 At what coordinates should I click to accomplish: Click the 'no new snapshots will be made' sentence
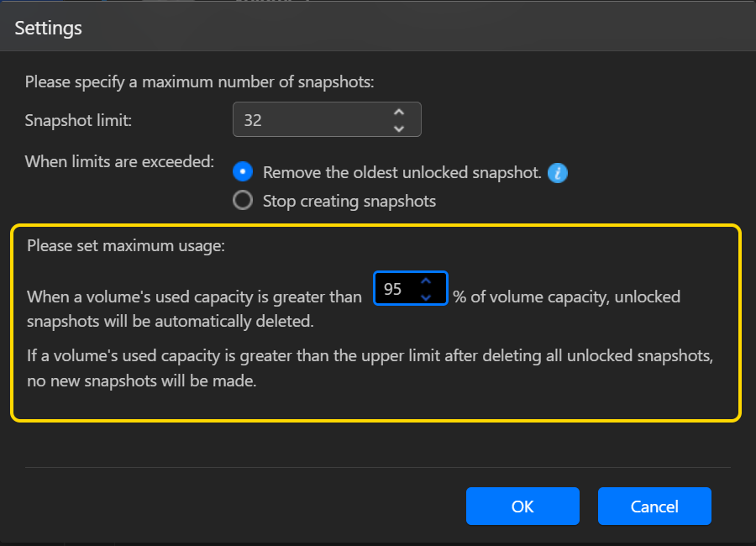pos(141,381)
